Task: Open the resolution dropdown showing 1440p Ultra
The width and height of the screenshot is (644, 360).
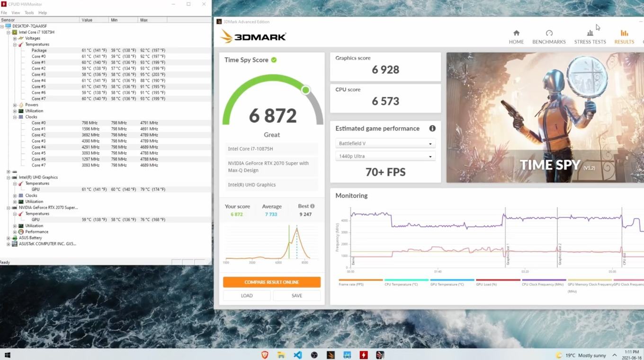Action: pos(385,156)
